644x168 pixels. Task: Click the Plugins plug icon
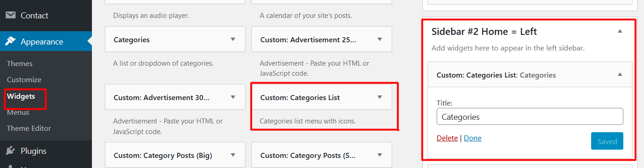click(x=10, y=151)
